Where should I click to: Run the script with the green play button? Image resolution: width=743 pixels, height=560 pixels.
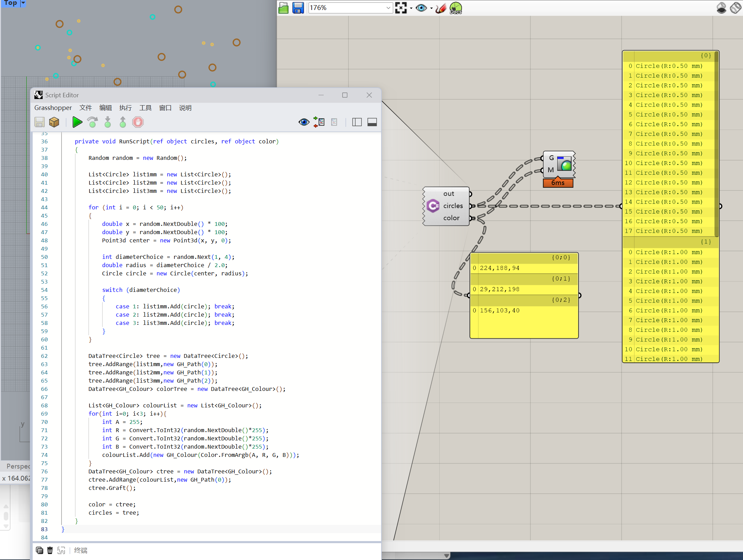77,122
